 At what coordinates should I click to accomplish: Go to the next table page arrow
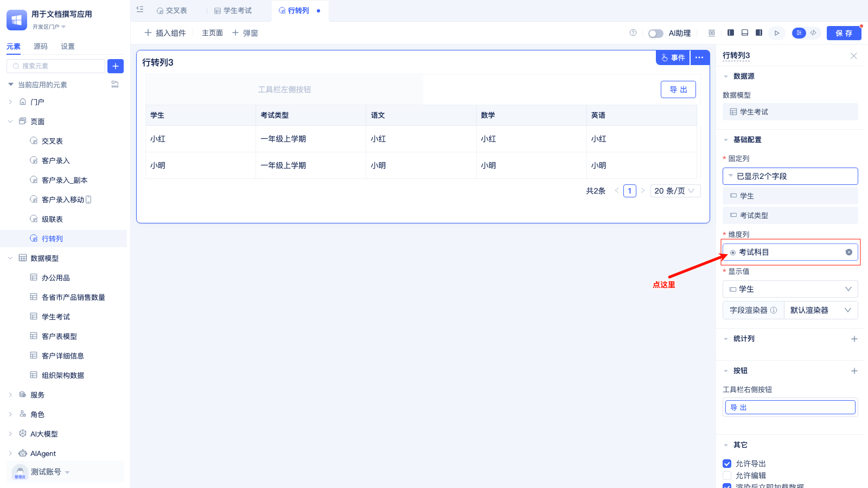click(643, 190)
